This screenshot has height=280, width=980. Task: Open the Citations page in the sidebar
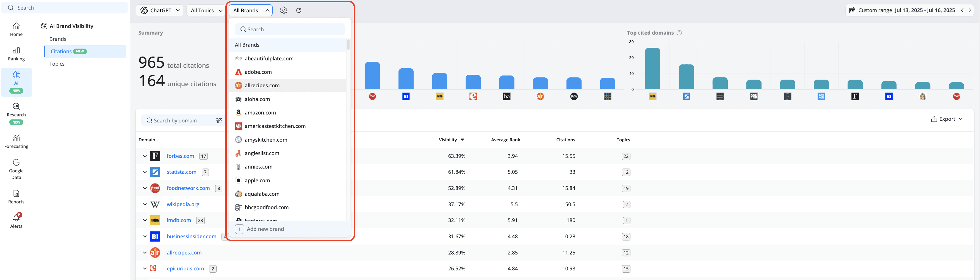tap(85, 51)
